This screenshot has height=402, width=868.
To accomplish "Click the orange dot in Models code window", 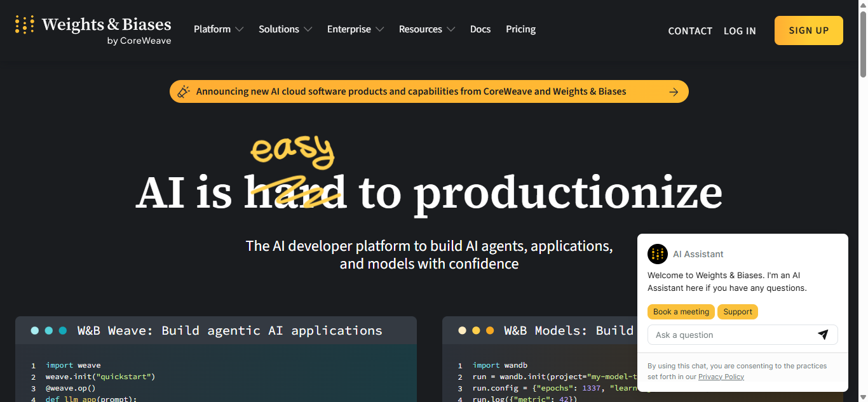I will [490, 330].
